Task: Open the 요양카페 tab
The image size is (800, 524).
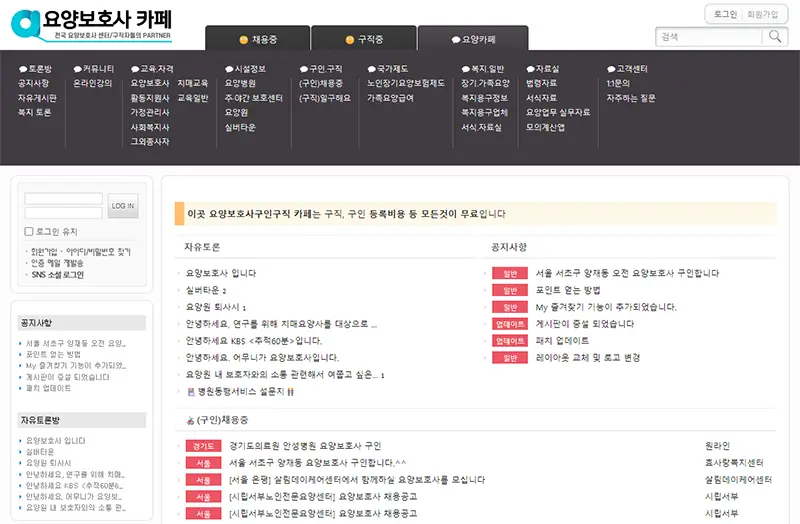Action: click(473, 39)
